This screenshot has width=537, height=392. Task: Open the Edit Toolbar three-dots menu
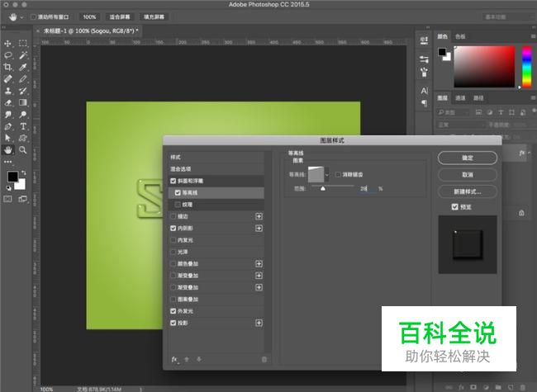[8, 162]
